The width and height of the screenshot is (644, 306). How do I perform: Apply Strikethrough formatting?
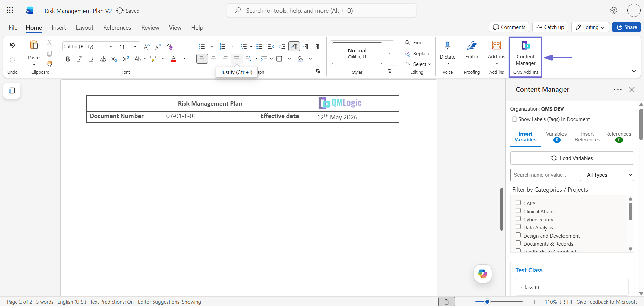click(x=103, y=59)
